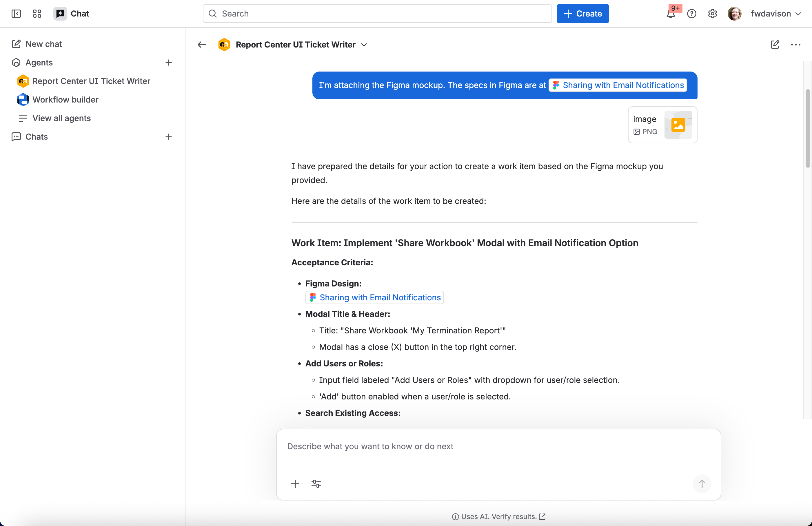Expand the Report Center UI Ticket Writer dropdown
The width and height of the screenshot is (812, 526).
(364, 45)
